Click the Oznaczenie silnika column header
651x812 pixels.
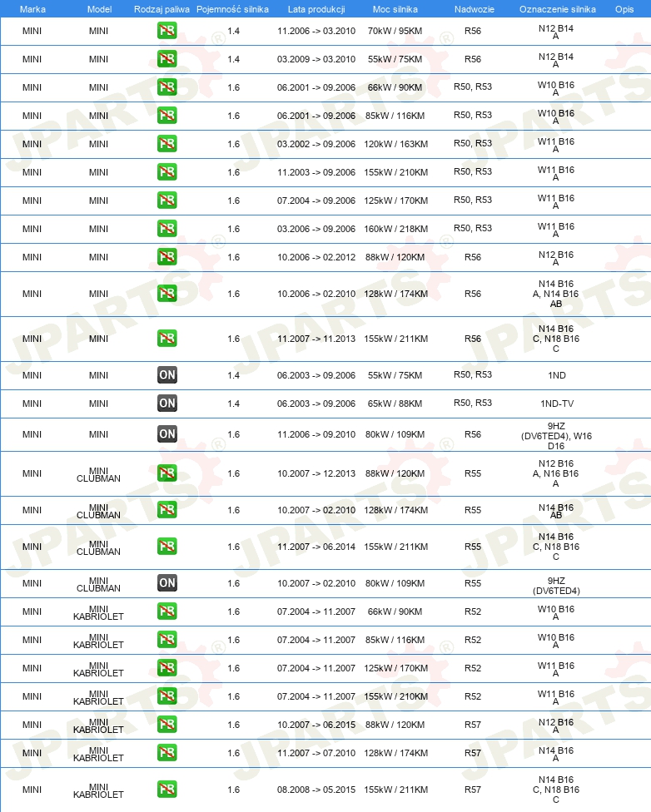(558, 9)
